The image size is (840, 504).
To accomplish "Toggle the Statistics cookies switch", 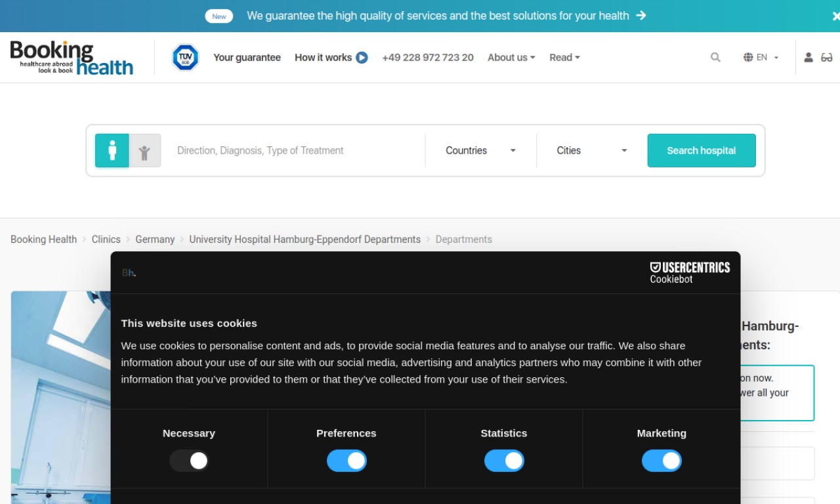I will pos(504,461).
